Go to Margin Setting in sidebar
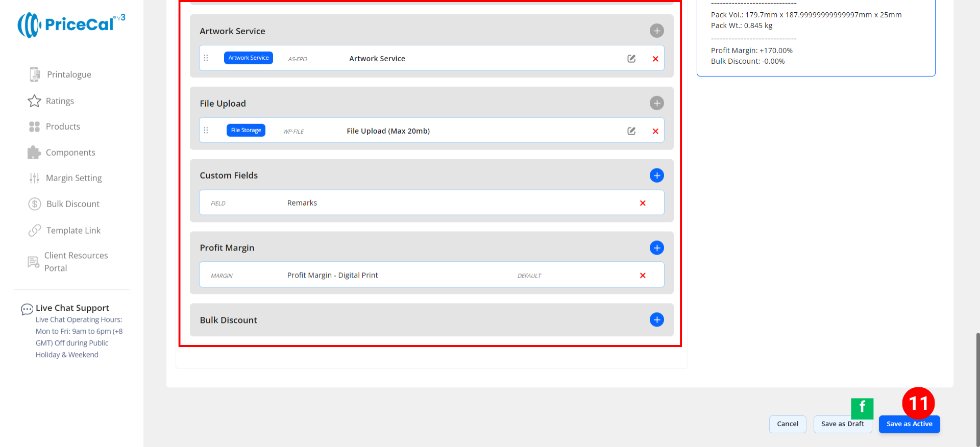Image resolution: width=980 pixels, height=447 pixels. pos(73,178)
